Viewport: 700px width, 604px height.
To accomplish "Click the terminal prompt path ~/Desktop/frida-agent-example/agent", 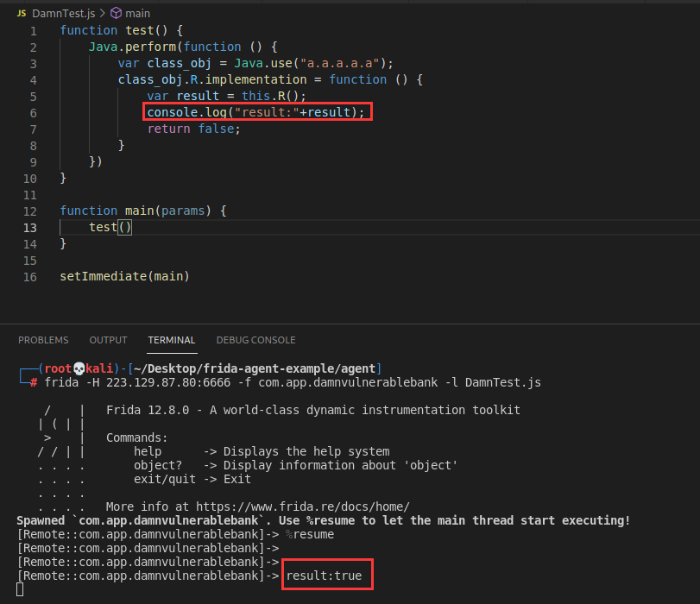I will 255,368.
